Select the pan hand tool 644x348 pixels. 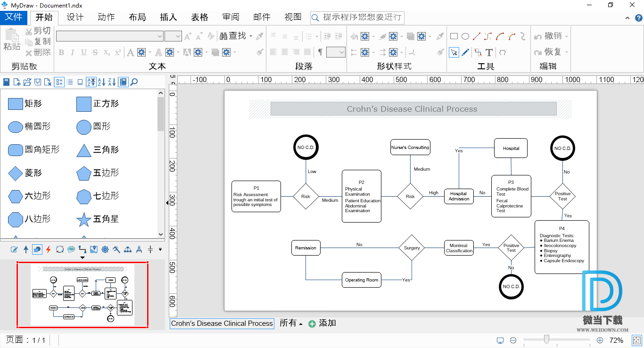pos(503,52)
